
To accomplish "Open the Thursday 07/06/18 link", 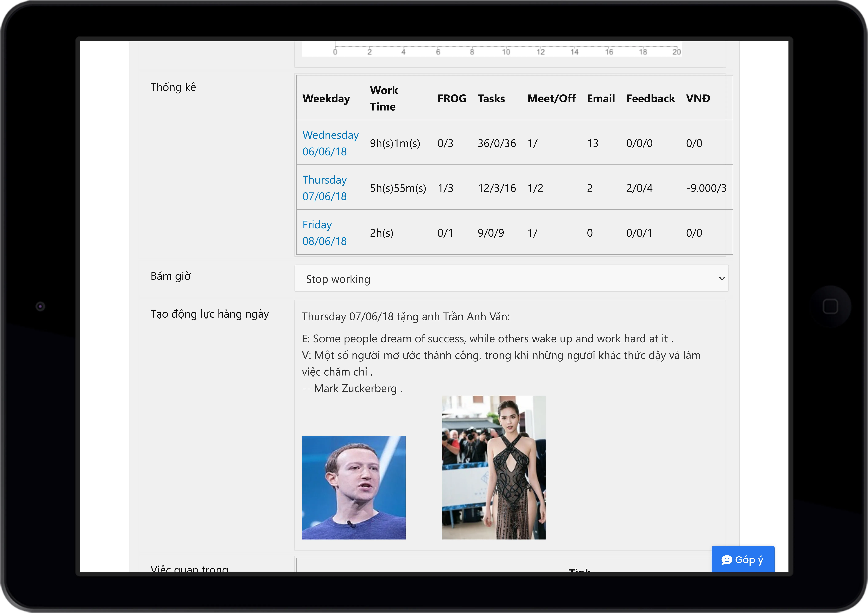I will (x=325, y=188).
